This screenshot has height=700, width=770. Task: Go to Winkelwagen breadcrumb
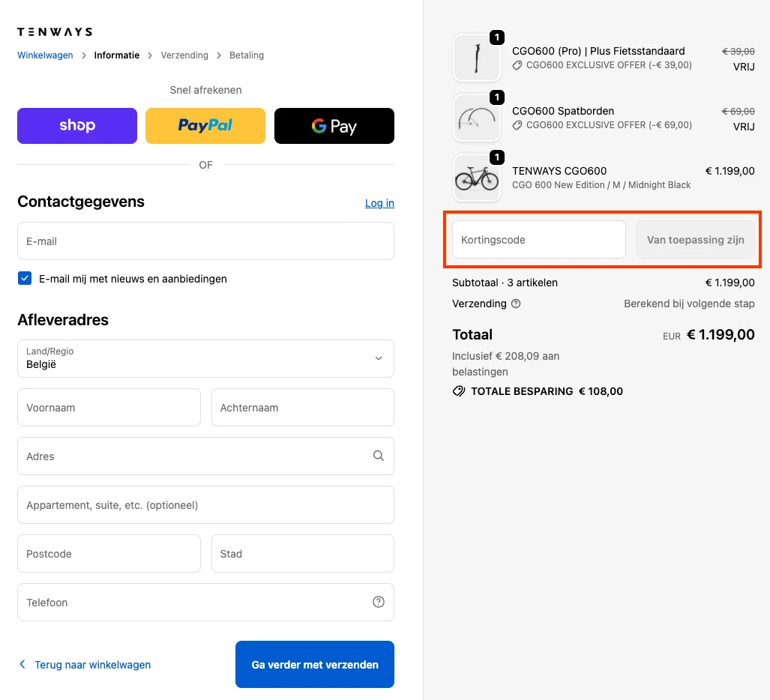tap(45, 55)
